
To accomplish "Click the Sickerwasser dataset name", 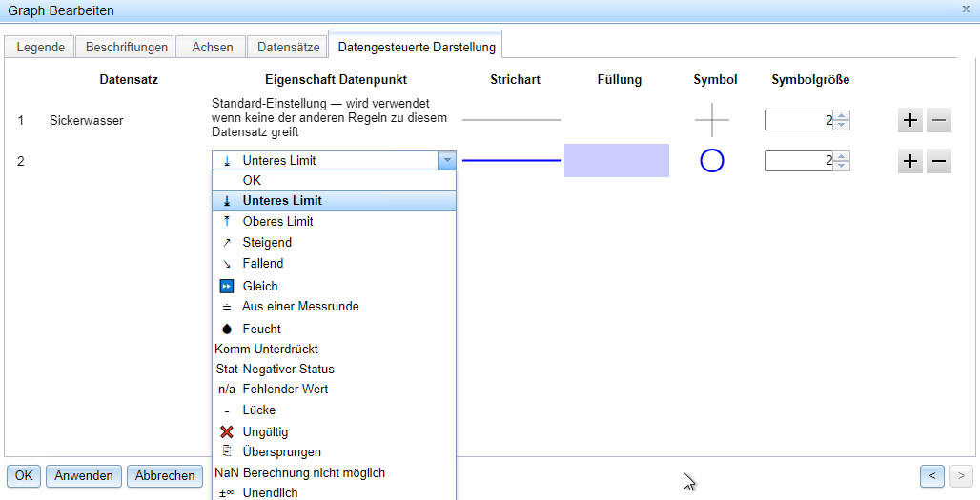I will (x=86, y=120).
